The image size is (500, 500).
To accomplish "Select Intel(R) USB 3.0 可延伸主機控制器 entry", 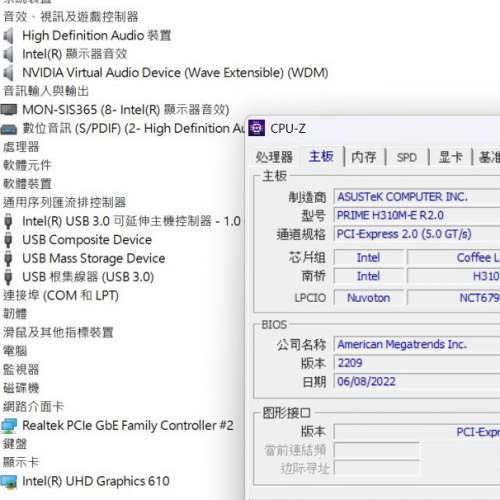I will coord(131,221).
